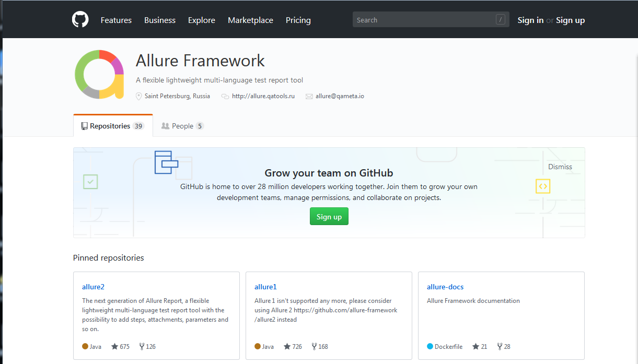Click the 21 stars count on allure-docs
The image size is (638, 364).
[x=484, y=346]
